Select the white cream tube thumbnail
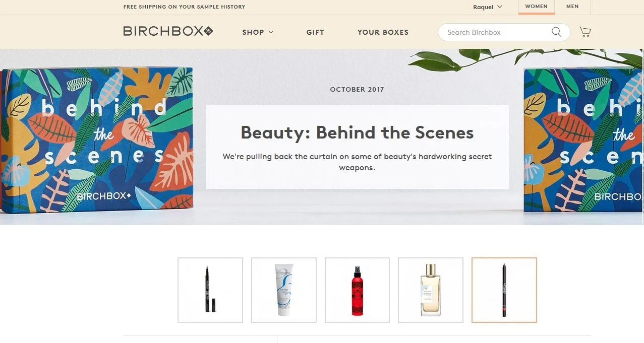The height and width of the screenshot is (343, 644). 284,290
